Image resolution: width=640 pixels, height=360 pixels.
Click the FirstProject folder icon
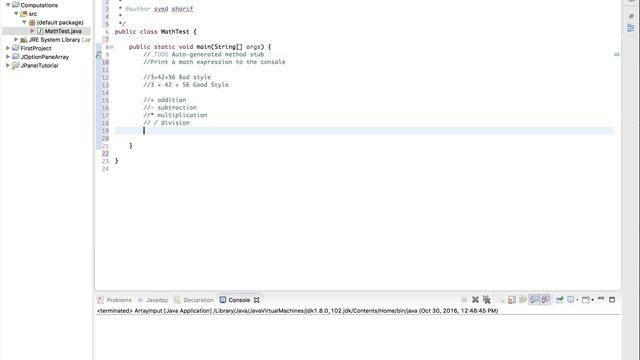[x=16, y=48]
